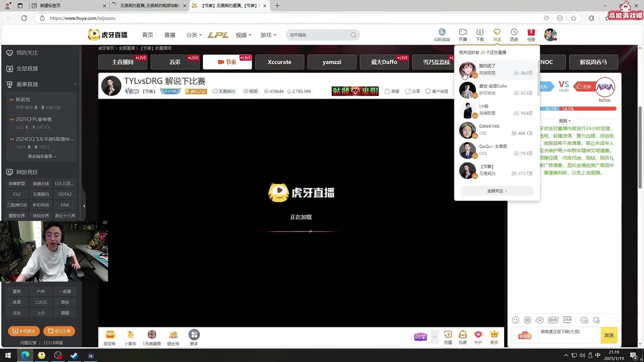Toggle gift effects blocking icon in chat bar
Screen dimensions: 644x362
(x=596, y=320)
